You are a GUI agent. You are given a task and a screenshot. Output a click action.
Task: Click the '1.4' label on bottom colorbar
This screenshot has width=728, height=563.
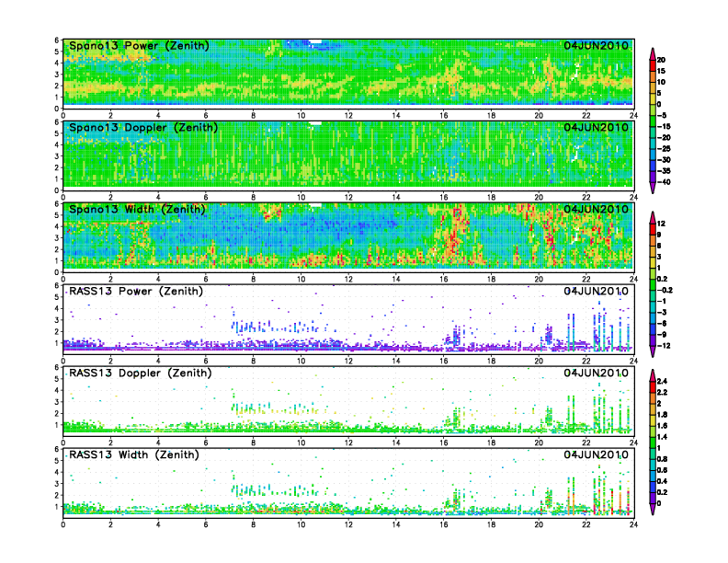(663, 437)
